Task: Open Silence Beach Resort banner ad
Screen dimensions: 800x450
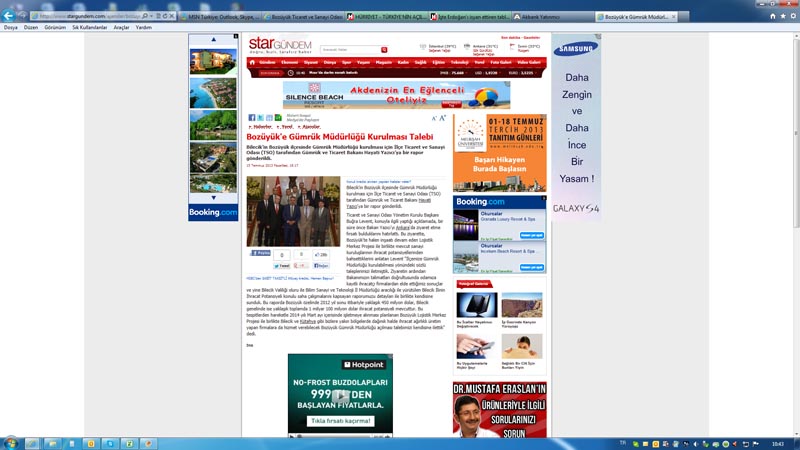Action: coord(396,95)
